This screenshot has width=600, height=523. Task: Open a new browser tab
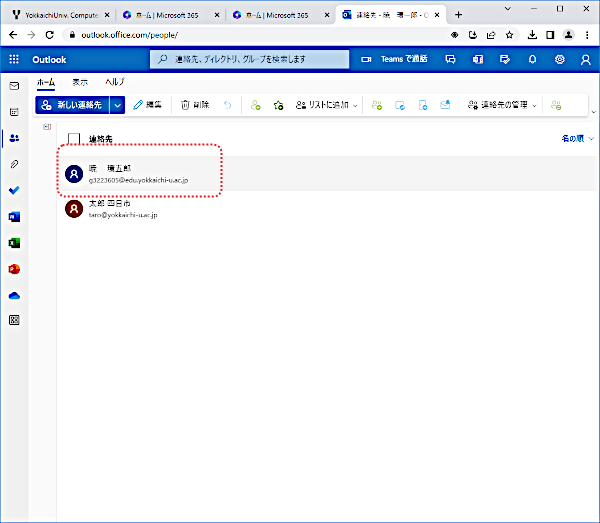pos(458,15)
